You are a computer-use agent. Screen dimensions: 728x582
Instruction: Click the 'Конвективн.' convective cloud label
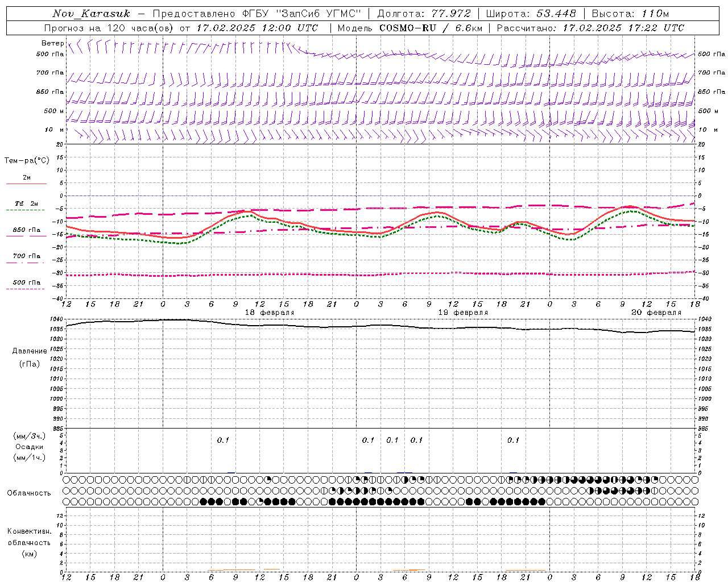29,531
